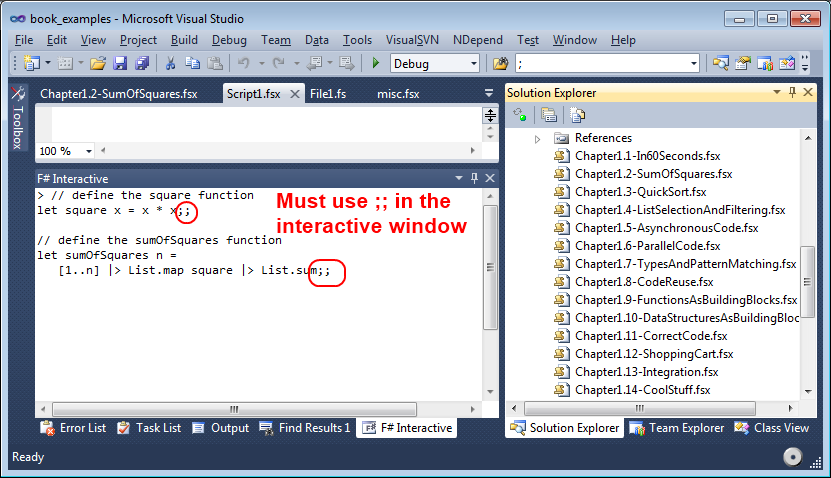Switch to Class View tab
This screenshot has height=478, width=831.
pyautogui.click(x=772, y=428)
